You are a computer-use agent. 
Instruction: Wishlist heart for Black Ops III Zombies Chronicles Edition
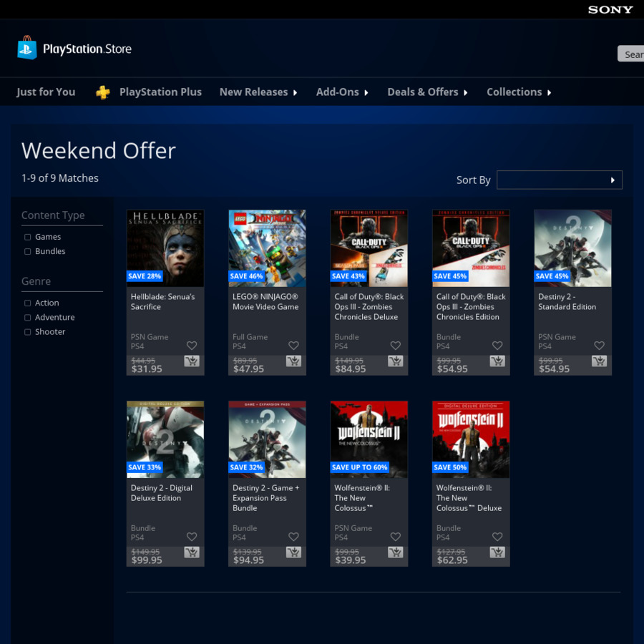tap(497, 346)
